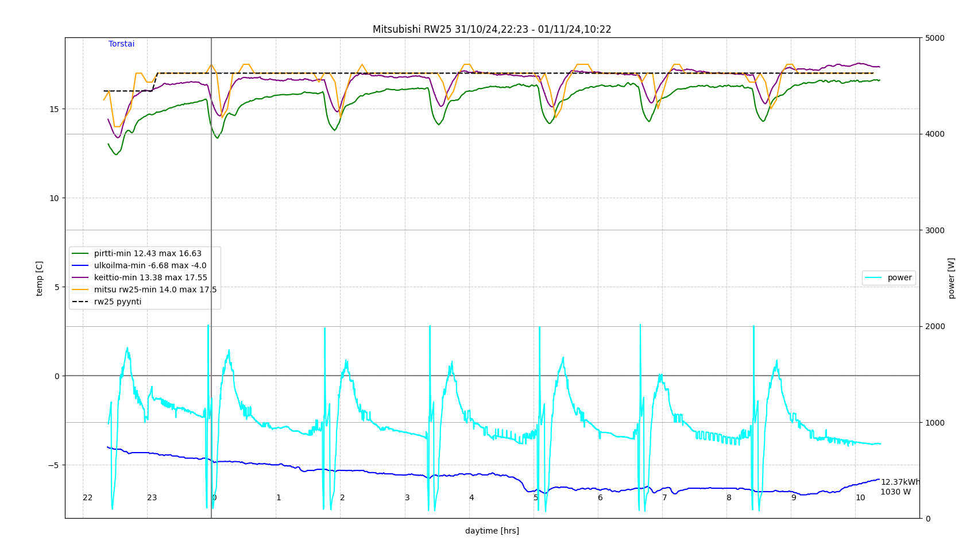Click the green line swatch in the legend
The width and height of the screenshot is (970, 560).
point(80,254)
